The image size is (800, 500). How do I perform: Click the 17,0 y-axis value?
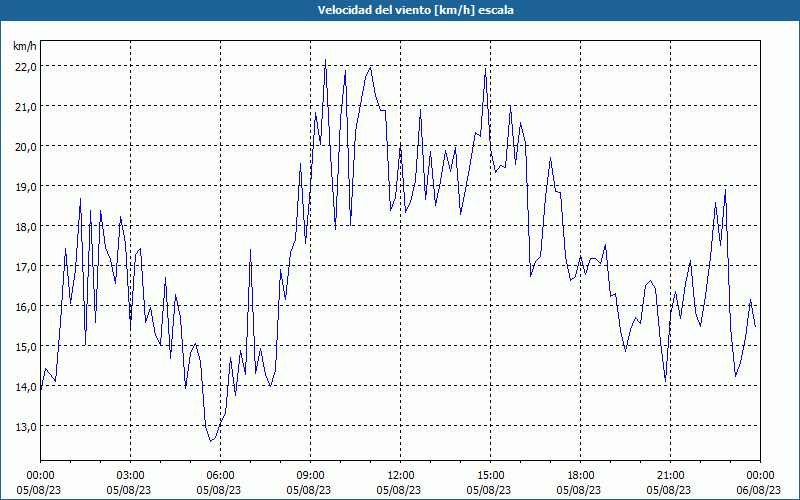(x=26, y=267)
